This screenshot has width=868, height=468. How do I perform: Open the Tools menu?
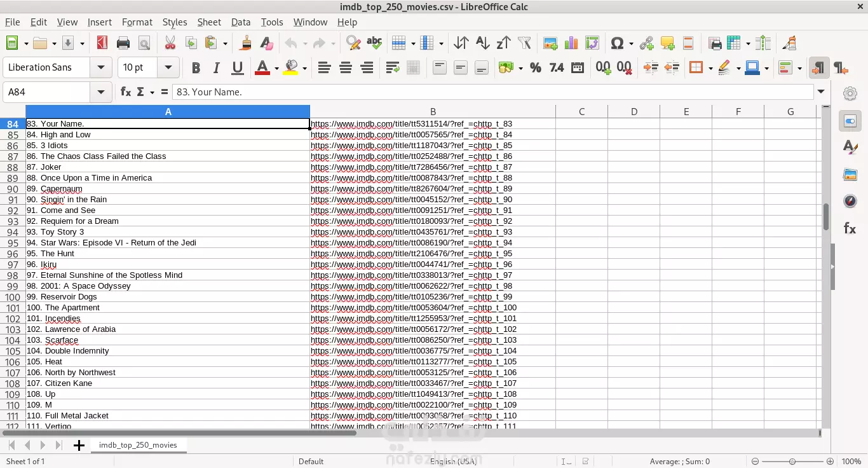coord(272,22)
